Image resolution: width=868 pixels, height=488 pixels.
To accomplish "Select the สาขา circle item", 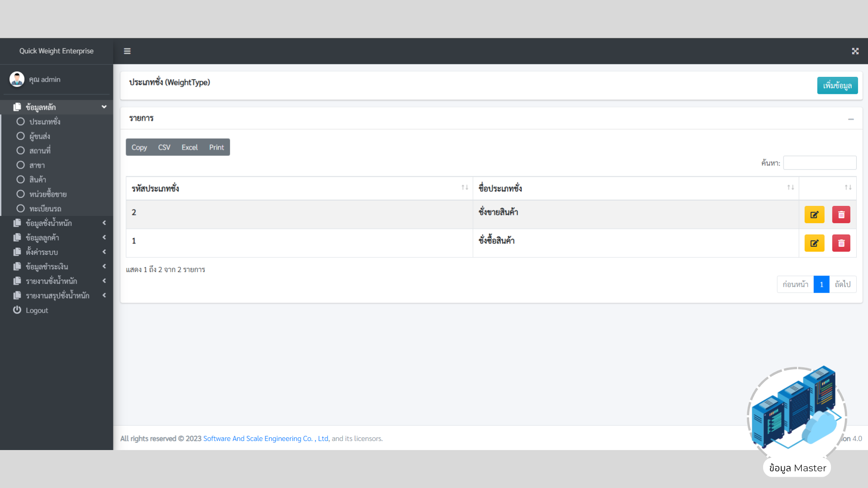I will (20, 165).
